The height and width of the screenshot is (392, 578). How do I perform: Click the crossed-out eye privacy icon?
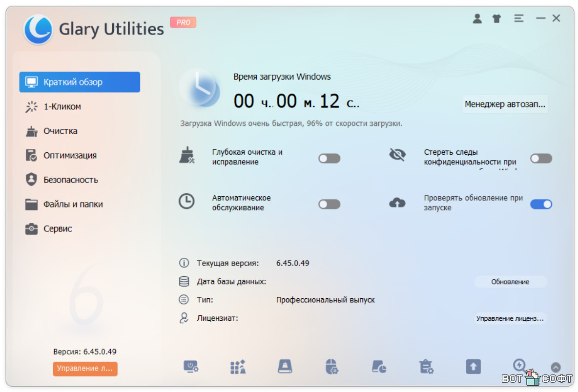pyautogui.click(x=397, y=155)
